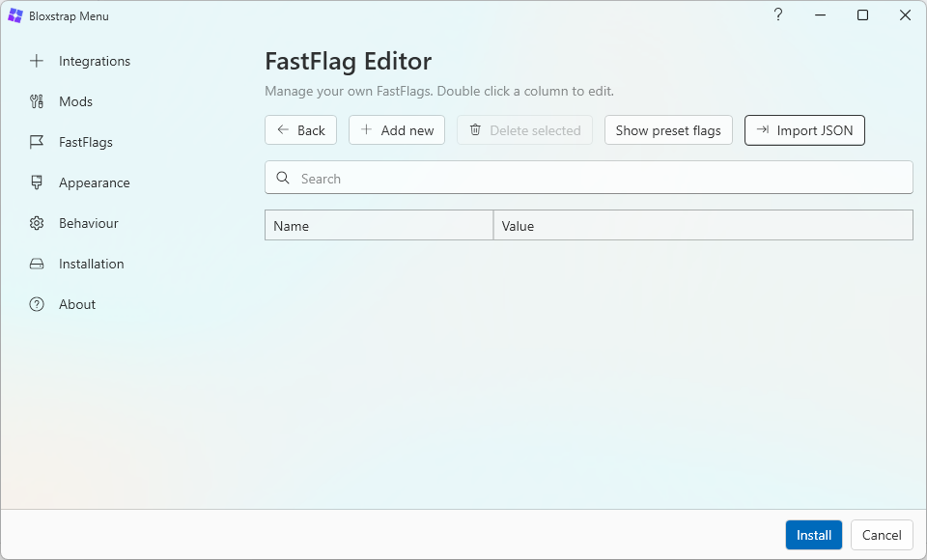The height and width of the screenshot is (560, 927).
Task: Add a new FastFlag entry
Action: click(x=397, y=130)
